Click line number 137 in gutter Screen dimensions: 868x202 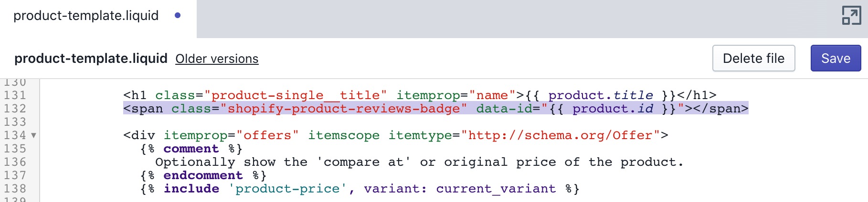(x=15, y=175)
